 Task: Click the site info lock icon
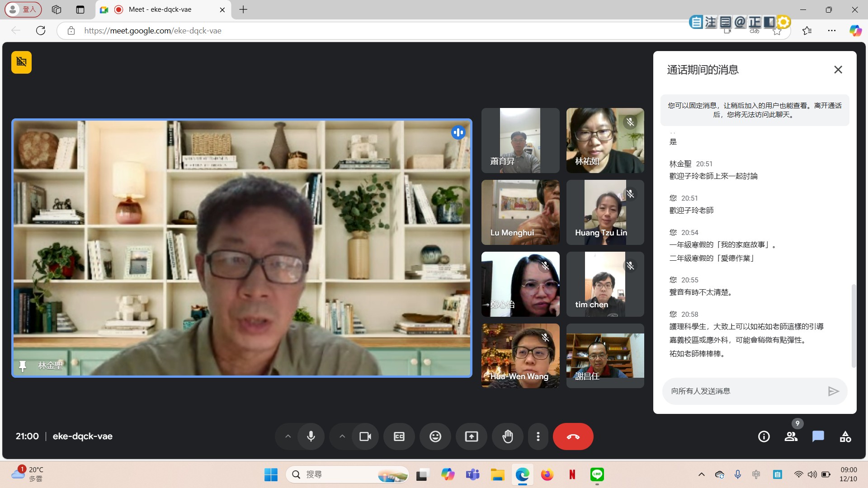71,31
